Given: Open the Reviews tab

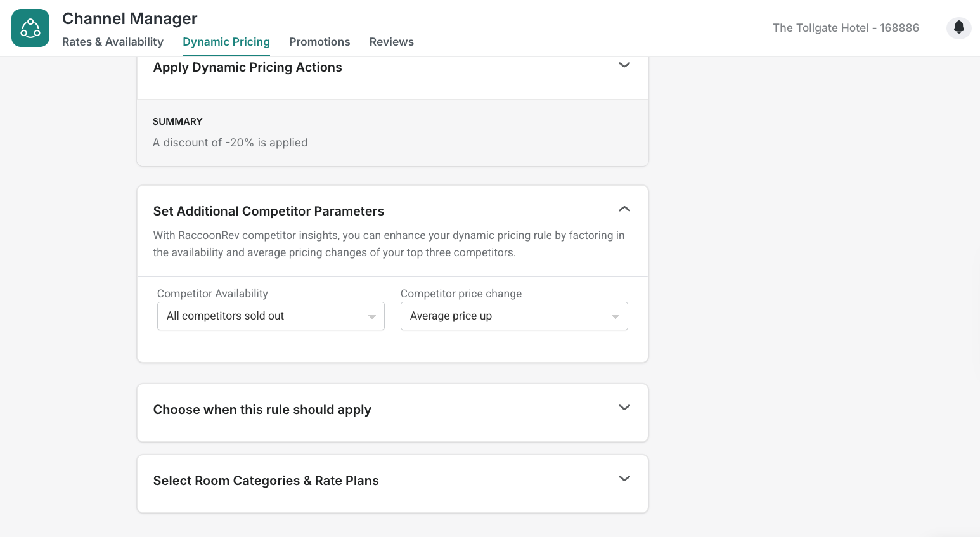Looking at the screenshot, I should coord(392,42).
